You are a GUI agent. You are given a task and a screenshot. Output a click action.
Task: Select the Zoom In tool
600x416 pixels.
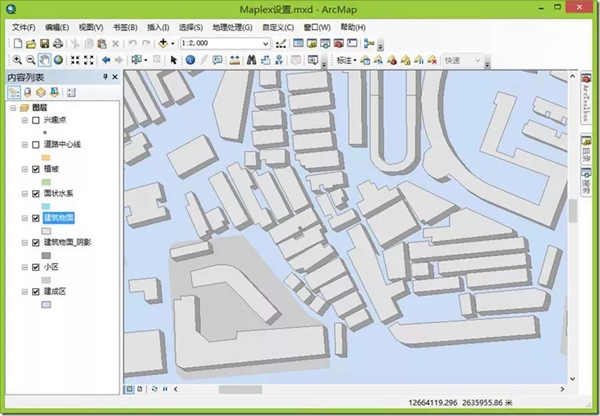point(17,60)
